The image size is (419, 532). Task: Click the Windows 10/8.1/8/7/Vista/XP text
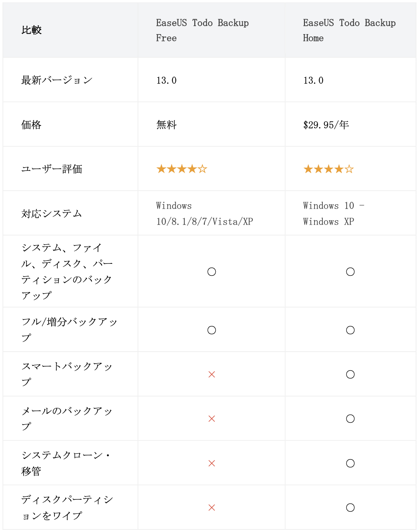(204, 214)
